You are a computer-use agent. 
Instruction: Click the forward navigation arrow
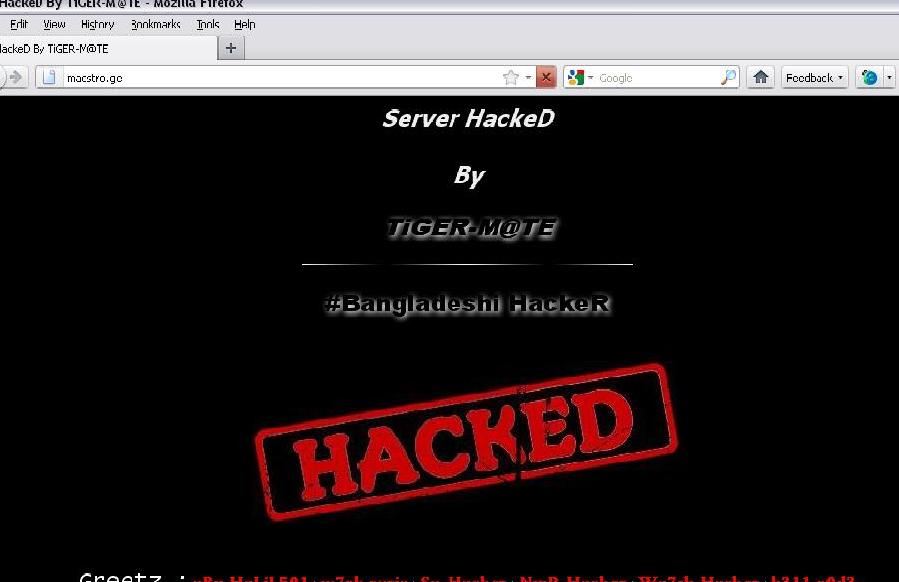coord(16,77)
